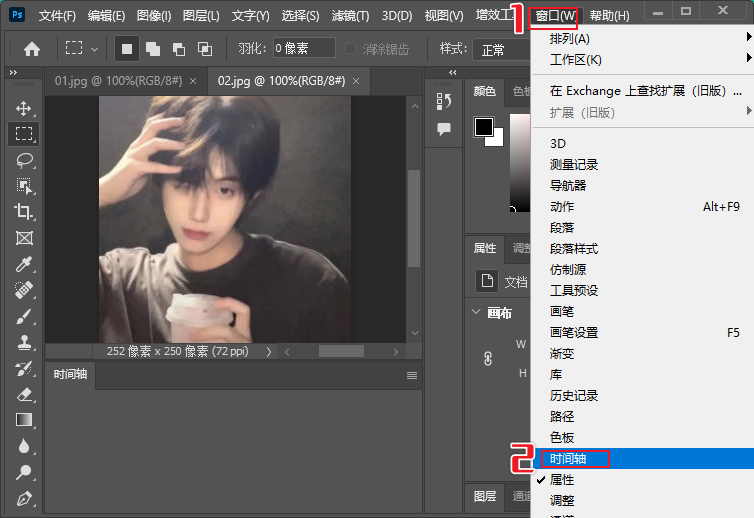Click the 羽化 feather input field
The width and height of the screenshot is (754, 518).
point(304,49)
